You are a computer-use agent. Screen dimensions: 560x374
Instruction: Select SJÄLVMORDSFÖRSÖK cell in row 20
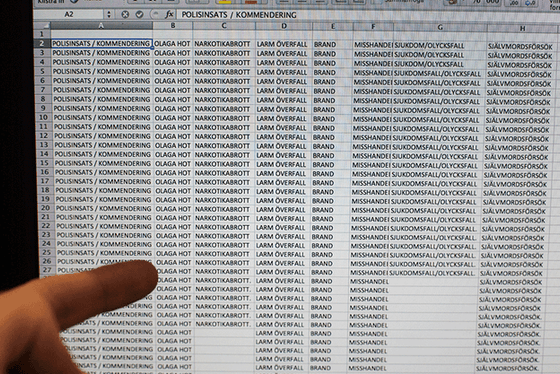click(515, 211)
